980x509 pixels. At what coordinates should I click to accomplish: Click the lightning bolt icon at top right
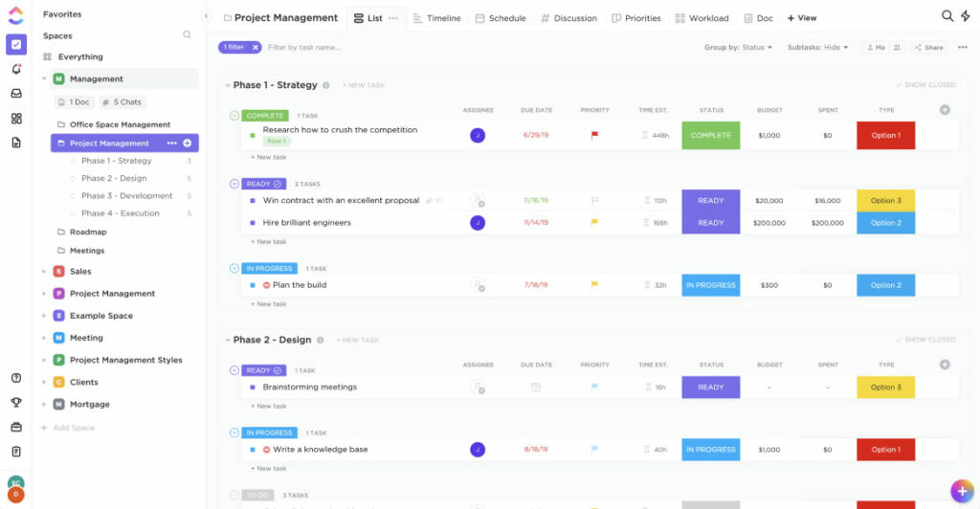point(965,16)
